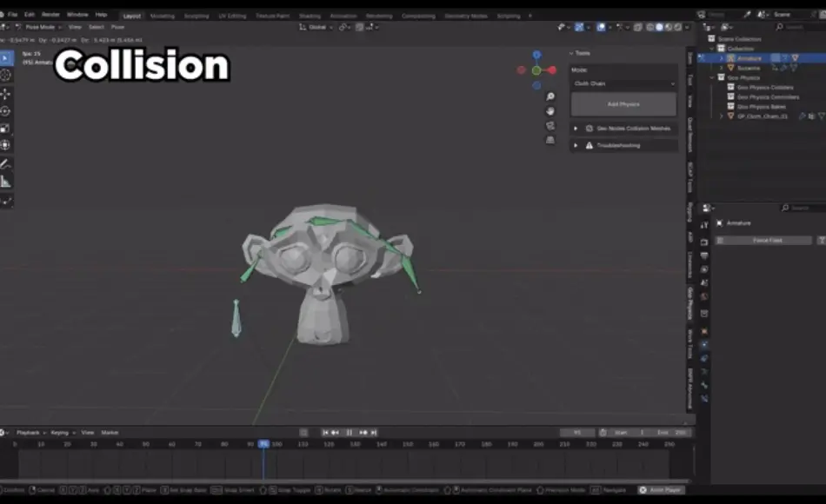826x504 pixels.
Task: Click the Force Field button in Properties
Action: click(x=765, y=240)
